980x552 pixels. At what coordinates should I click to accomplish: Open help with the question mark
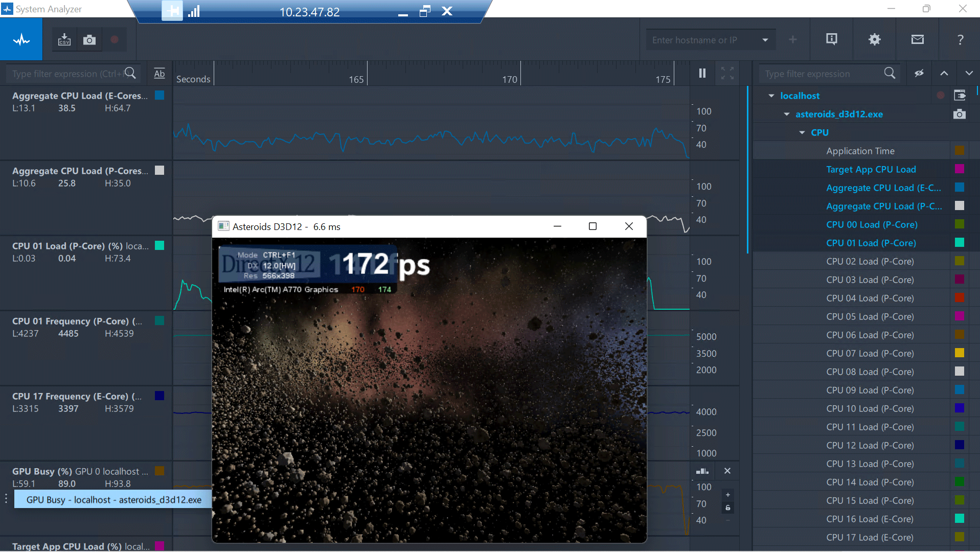click(961, 39)
